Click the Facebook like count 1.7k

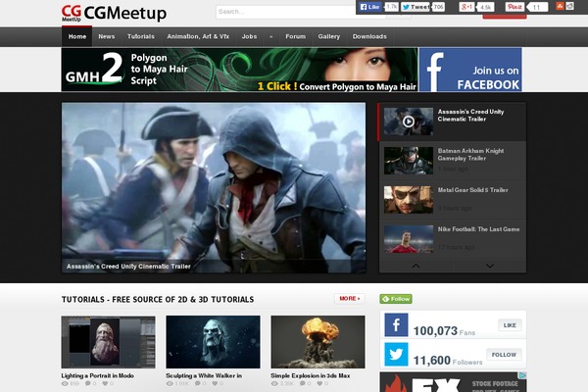391,7
